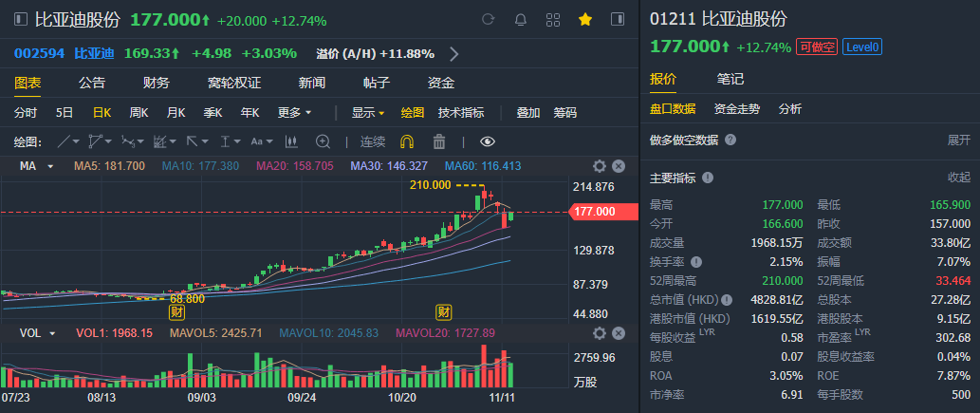Click help icon beside 做多做空数据
980x413 pixels.
(730, 140)
